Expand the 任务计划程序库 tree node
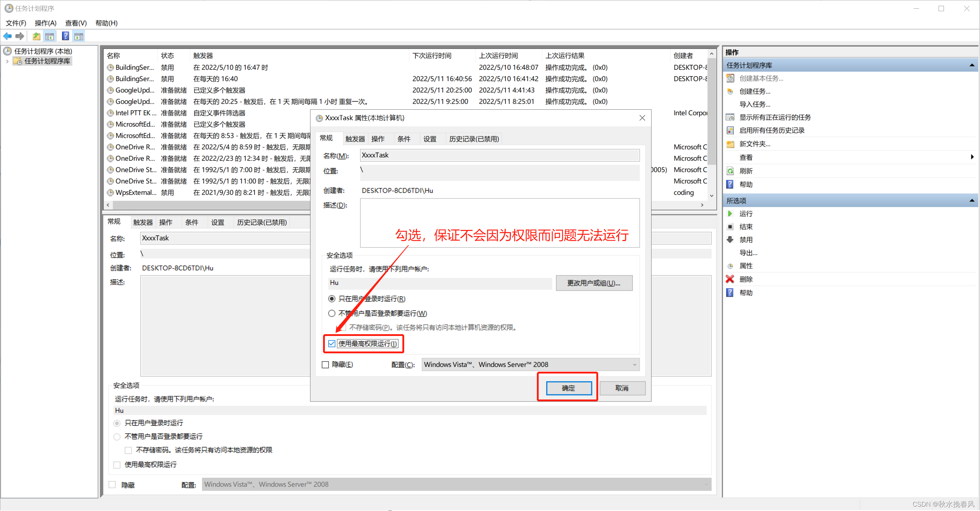The height and width of the screenshot is (511, 980). pyautogui.click(x=7, y=61)
